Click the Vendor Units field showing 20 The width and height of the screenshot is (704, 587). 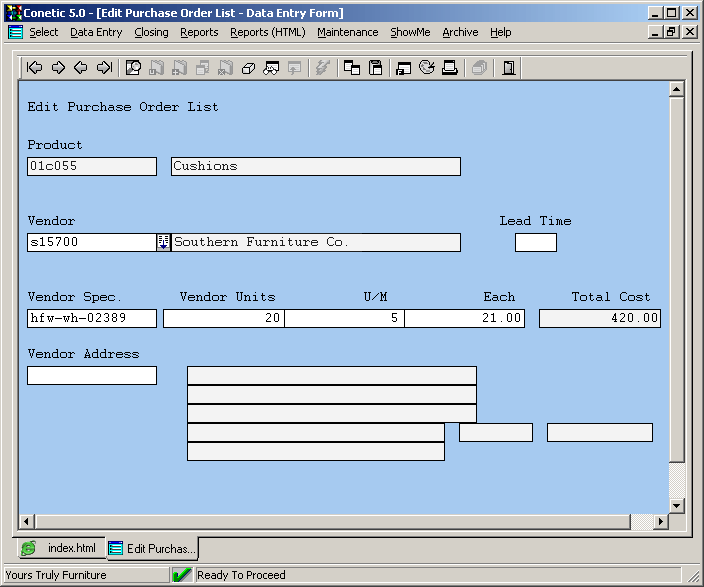pos(223,318)
